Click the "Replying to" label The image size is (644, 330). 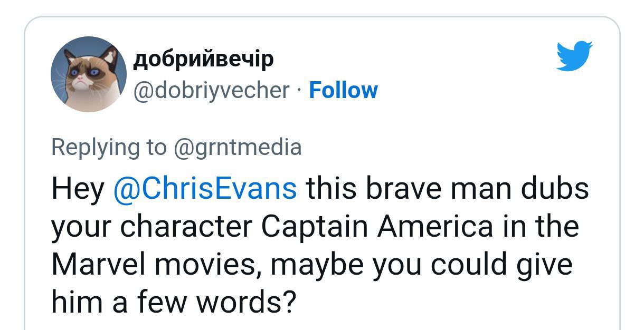pyautogui.click(x=108, y=147)
